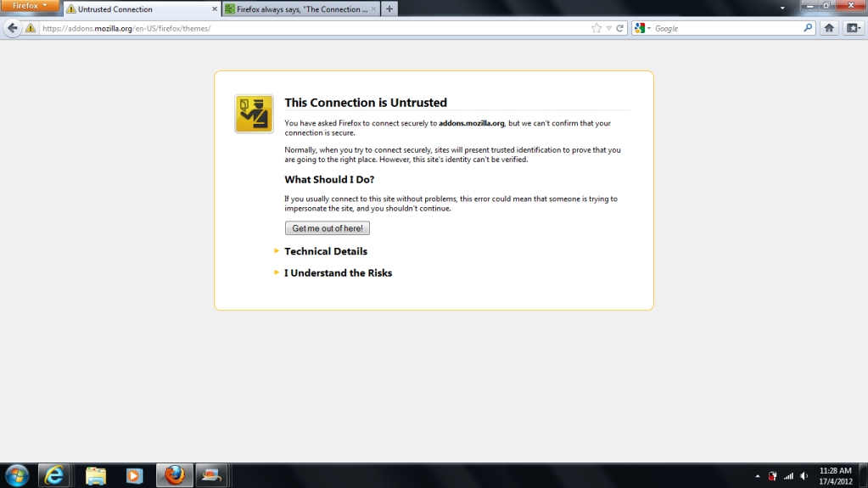Close the "Firefox always says" tab
The height and width of the screenshot is (488, 868).
click(373, 8)
